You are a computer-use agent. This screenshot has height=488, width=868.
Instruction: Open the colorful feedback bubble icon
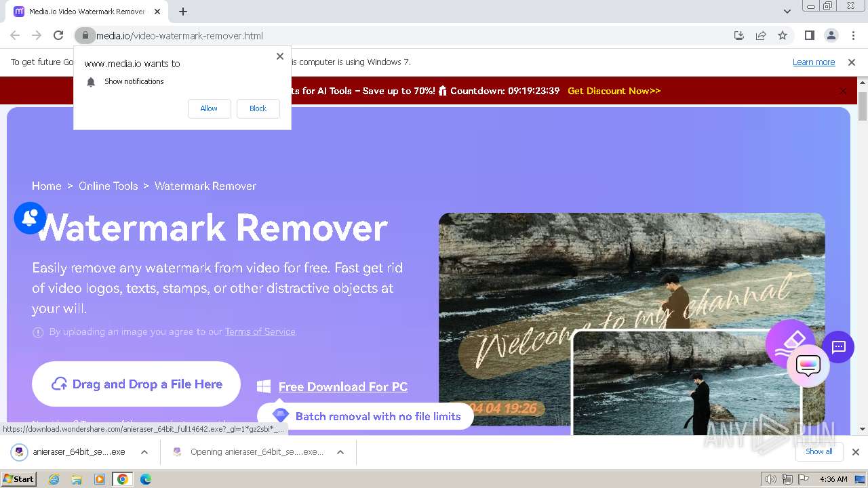point(808,366)
